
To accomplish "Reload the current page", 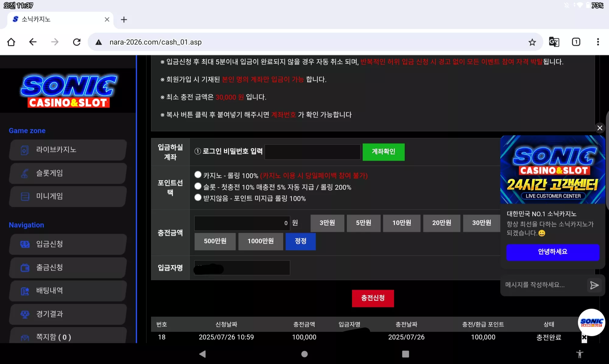I will 77,42.
